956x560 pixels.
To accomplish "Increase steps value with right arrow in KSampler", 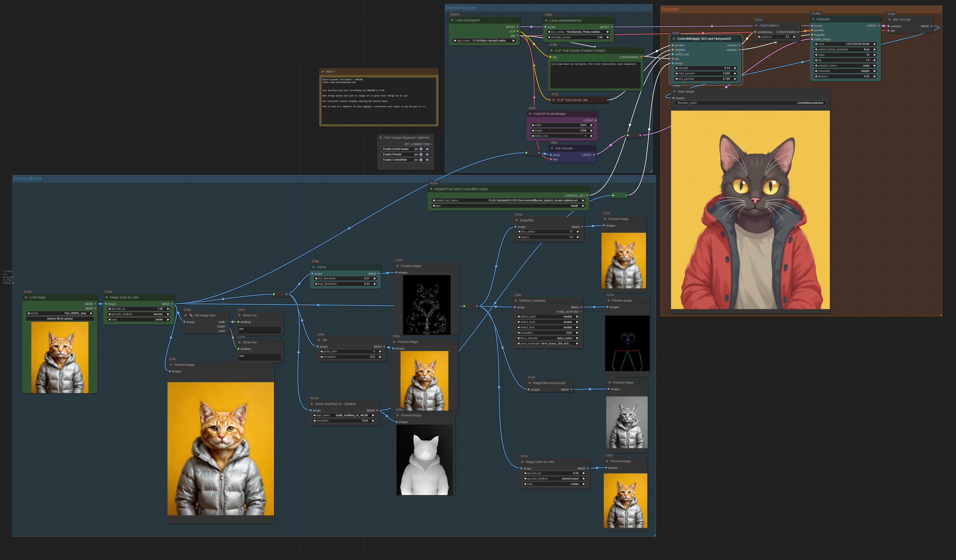I will (x=874, y=55).
